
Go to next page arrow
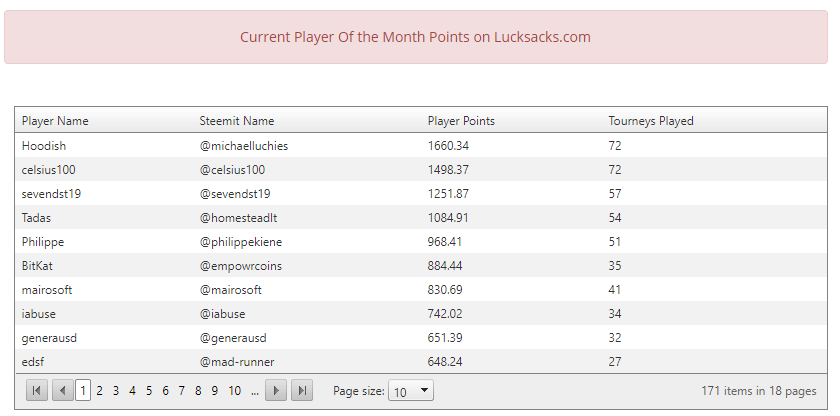[x=276, y=390]
